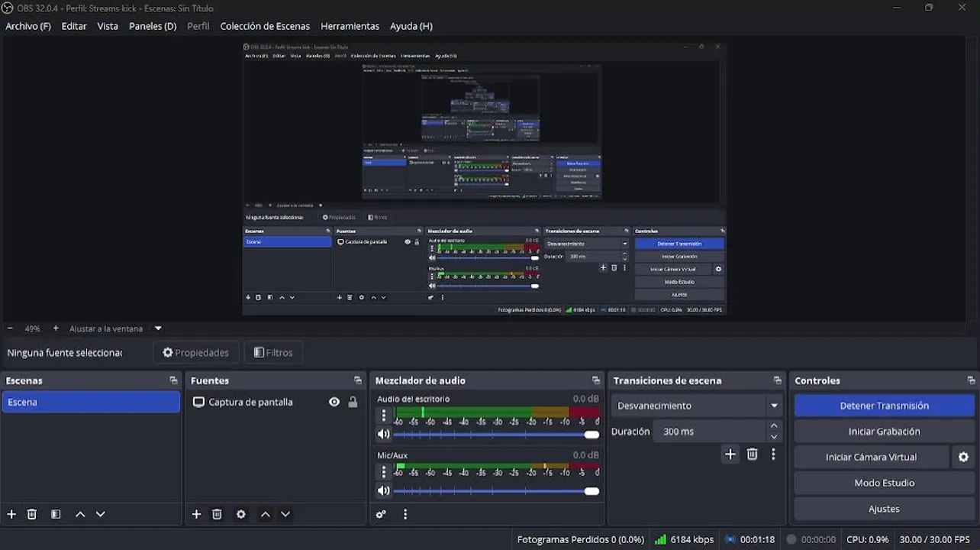Delete selected source with trash icon
Image resolution: width=980 pixels, height=550 pixels.
(x=217, y=514)
